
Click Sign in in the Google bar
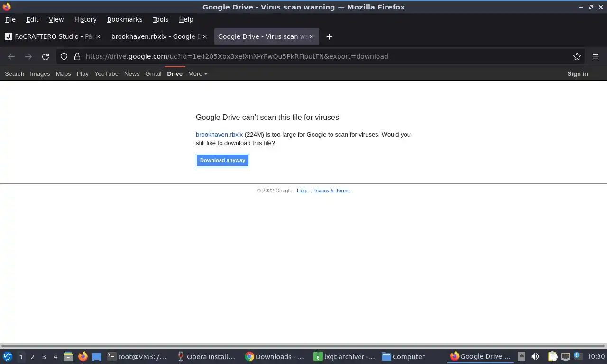(x=578, y=73)
